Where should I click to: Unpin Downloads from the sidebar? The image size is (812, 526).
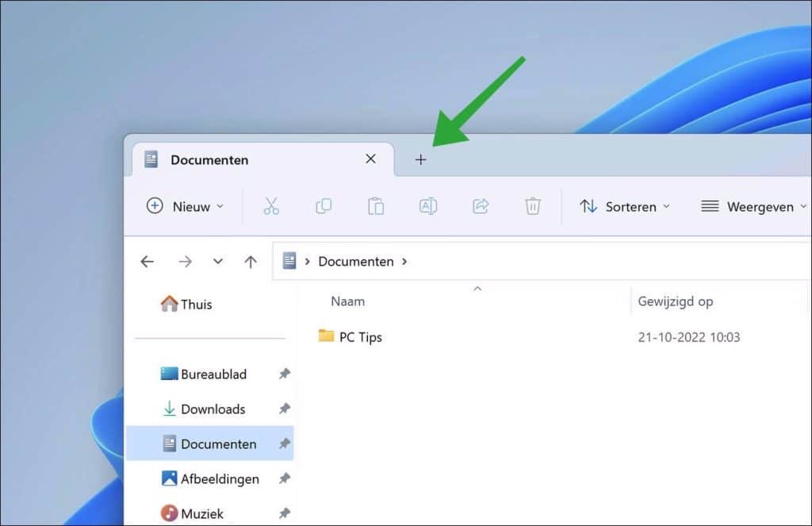(x=284, y=409)
